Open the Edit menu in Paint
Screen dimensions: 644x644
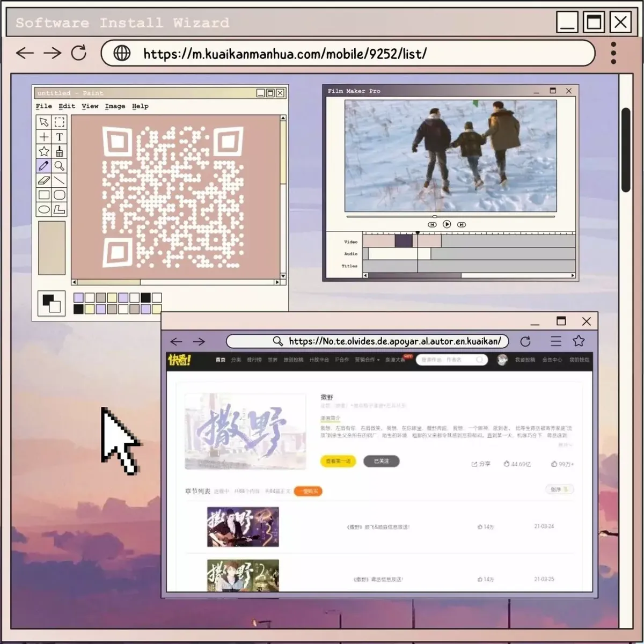tap(67, 106)
